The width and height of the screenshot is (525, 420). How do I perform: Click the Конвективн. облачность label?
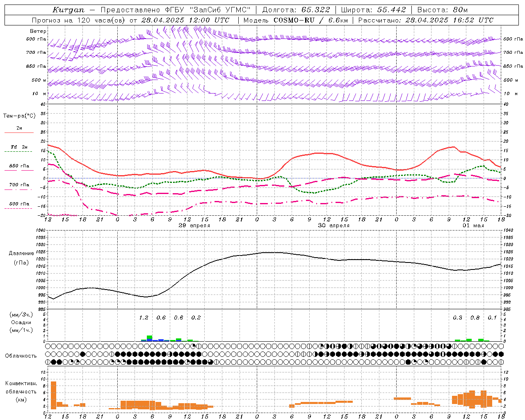pos(21,388)
